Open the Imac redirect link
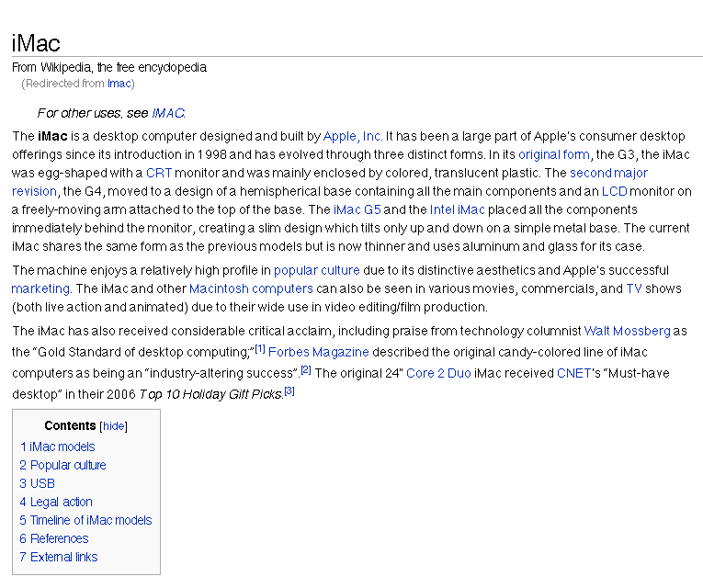 [x=119, y=84]
